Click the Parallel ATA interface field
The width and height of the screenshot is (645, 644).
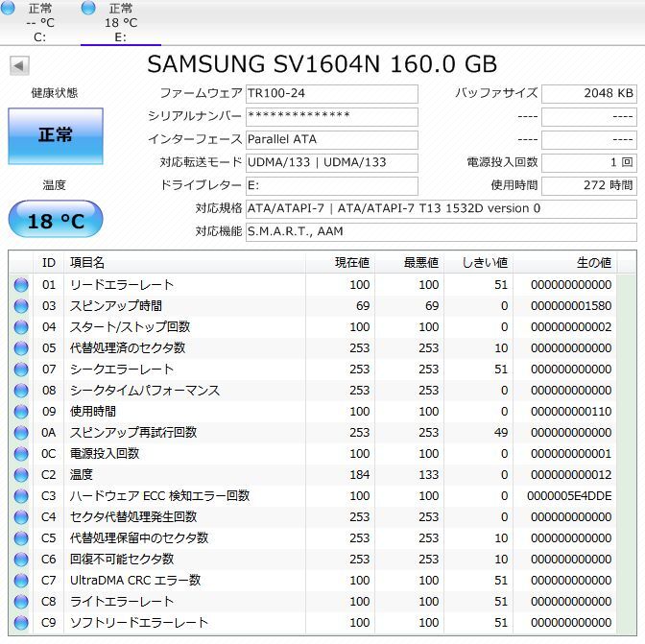(x=331, y=140)
